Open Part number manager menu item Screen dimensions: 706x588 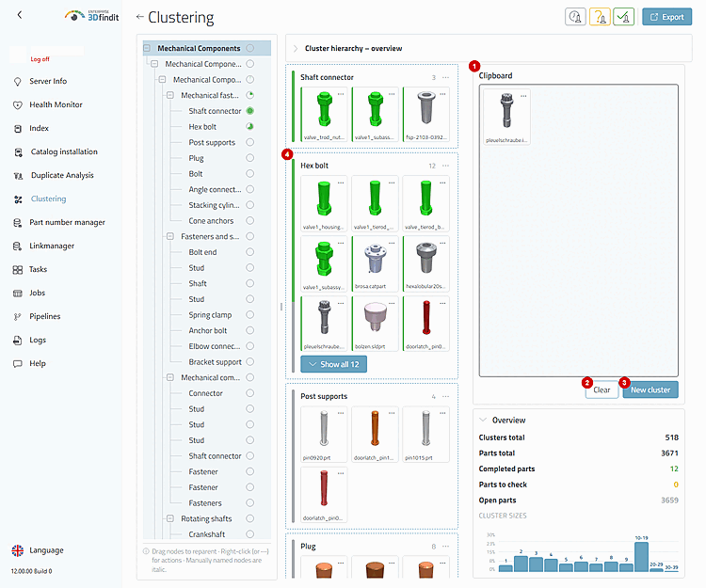pyautogui.click(x=67, y=222)
